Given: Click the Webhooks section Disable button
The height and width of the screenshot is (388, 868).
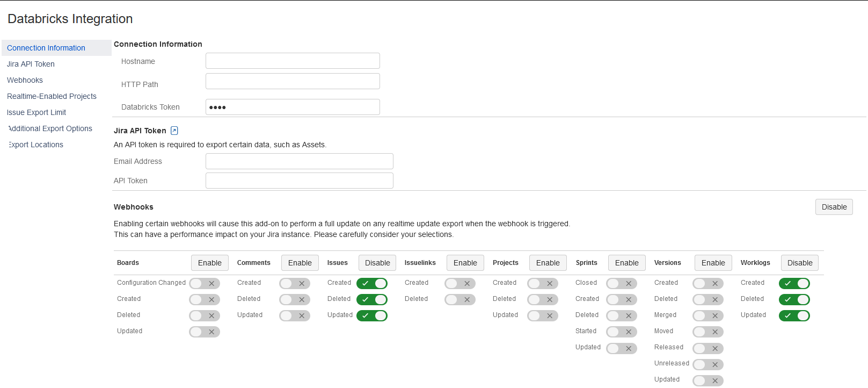Looking at the screenshot, I should point(834,207).
